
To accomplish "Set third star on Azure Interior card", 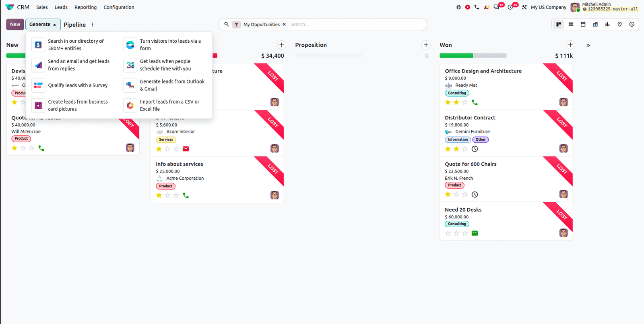I will click(176, 149).
